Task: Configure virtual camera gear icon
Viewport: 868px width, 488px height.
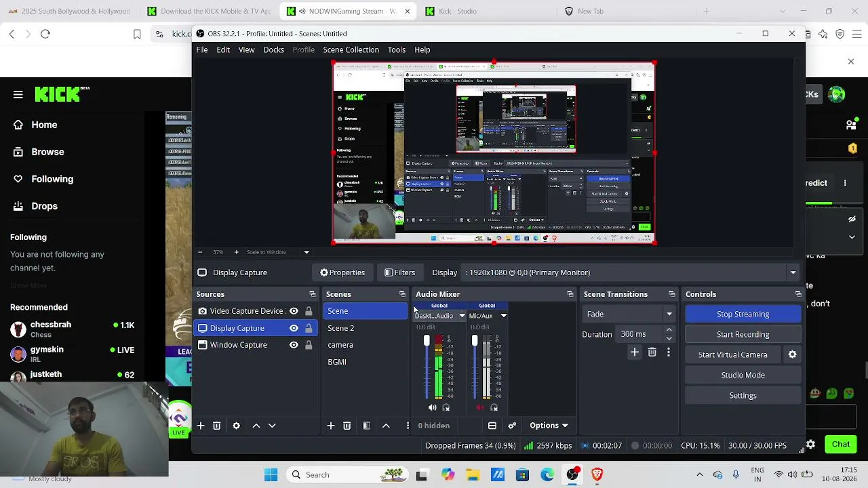Action: 792,354
